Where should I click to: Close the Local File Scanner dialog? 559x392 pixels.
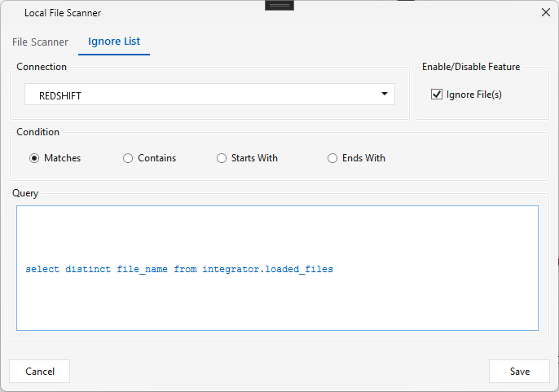545,12
